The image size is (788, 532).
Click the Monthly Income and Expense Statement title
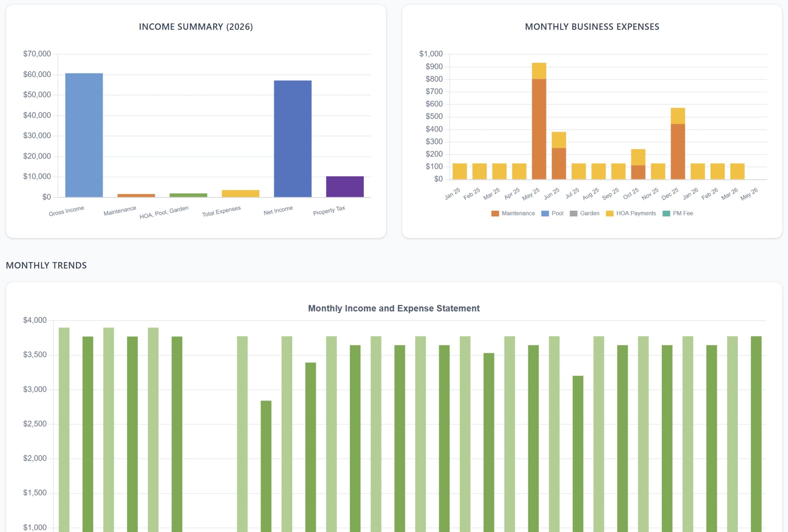[394, 308]
